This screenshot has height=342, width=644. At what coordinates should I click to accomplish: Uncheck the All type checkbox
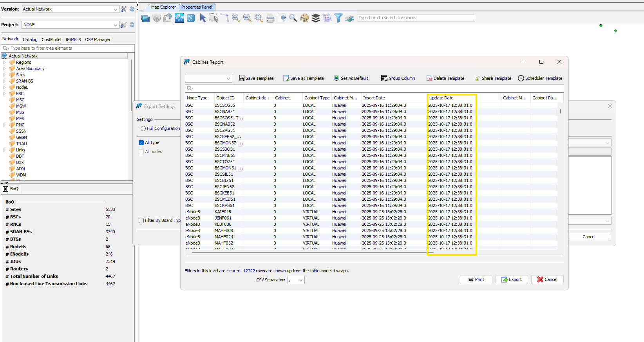point(141,143)
